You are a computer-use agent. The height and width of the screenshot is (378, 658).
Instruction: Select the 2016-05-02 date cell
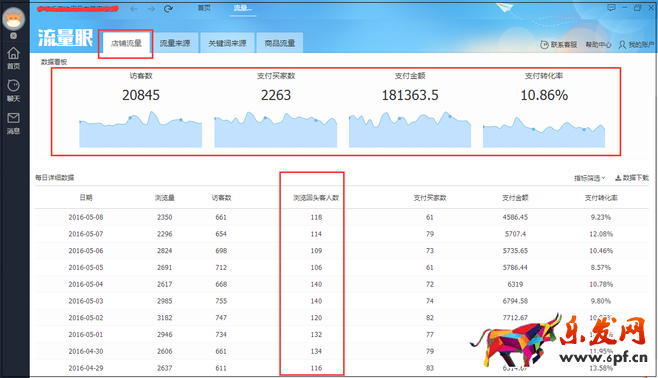[x=86, y=318]
